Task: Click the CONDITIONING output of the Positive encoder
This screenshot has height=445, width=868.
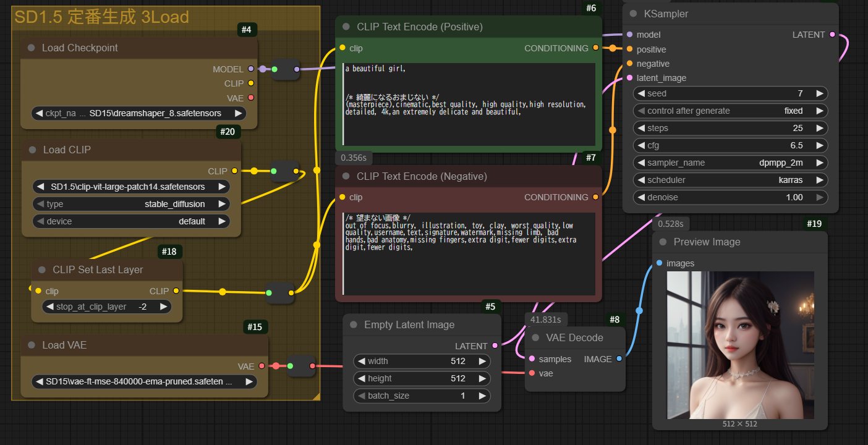Action: point(595,48)
